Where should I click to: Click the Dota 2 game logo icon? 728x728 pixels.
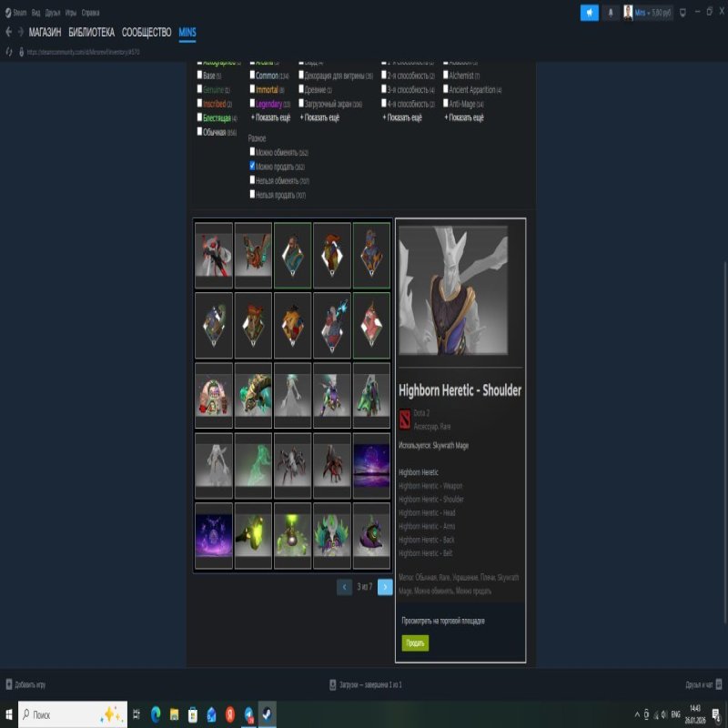click(405, 419)
